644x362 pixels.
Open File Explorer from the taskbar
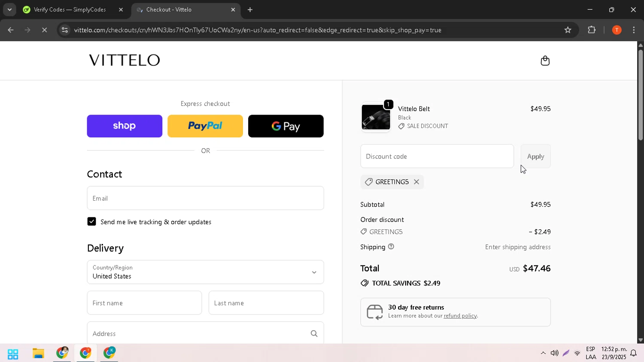[x=38, y=353]
